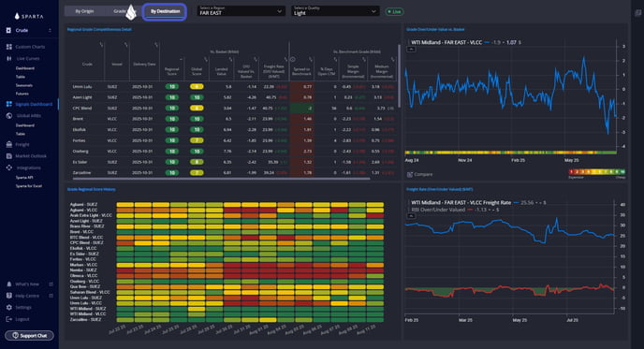Click the Compare icon under the grade chart

[x=409, y=174]
